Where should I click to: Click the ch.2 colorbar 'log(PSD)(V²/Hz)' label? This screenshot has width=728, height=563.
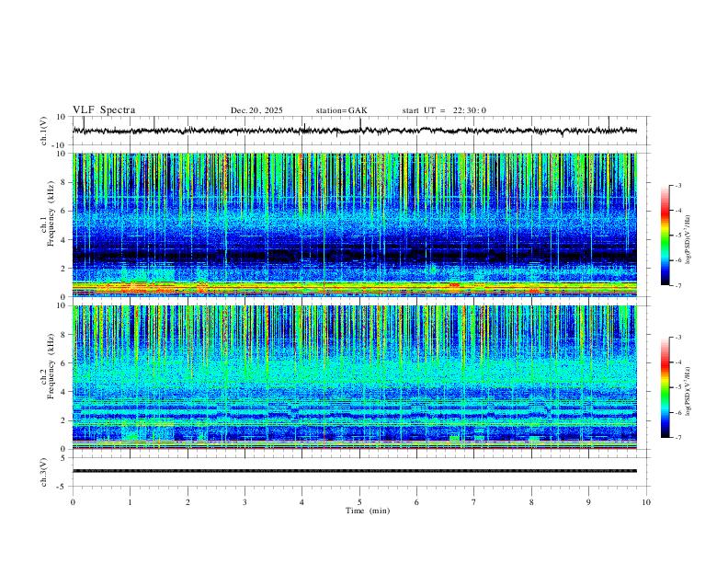coord(688,391)
